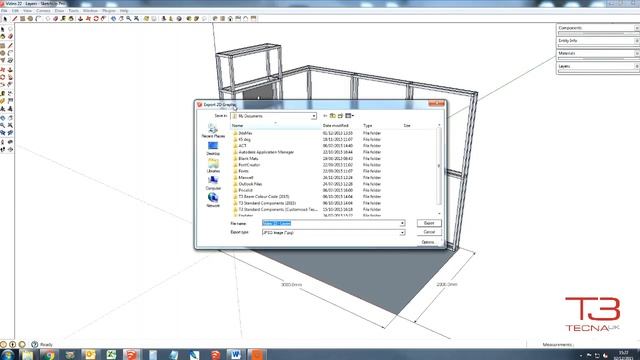The height and width of the screenshot is (360, 640).
Task: Open the export Options button
Action: pos(428,242)
